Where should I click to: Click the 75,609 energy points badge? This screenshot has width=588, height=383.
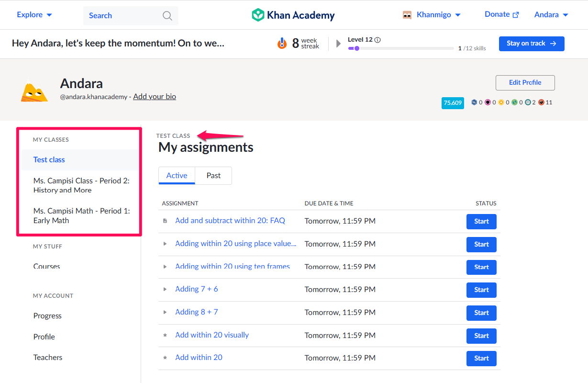tap(453, 102)
